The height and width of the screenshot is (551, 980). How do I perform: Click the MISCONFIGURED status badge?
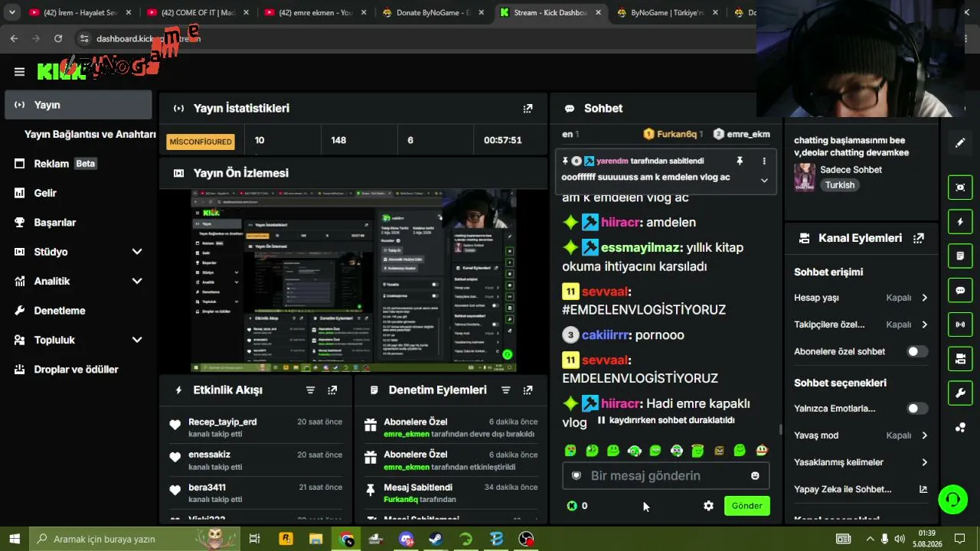point(201,142)
